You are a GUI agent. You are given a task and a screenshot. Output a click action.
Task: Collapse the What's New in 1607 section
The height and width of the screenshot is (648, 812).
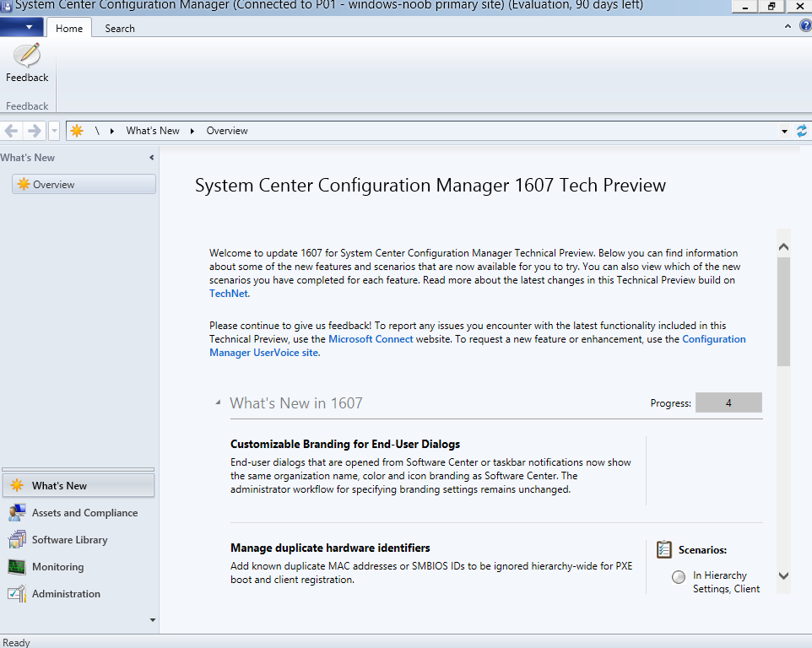[x=218, y=402]
